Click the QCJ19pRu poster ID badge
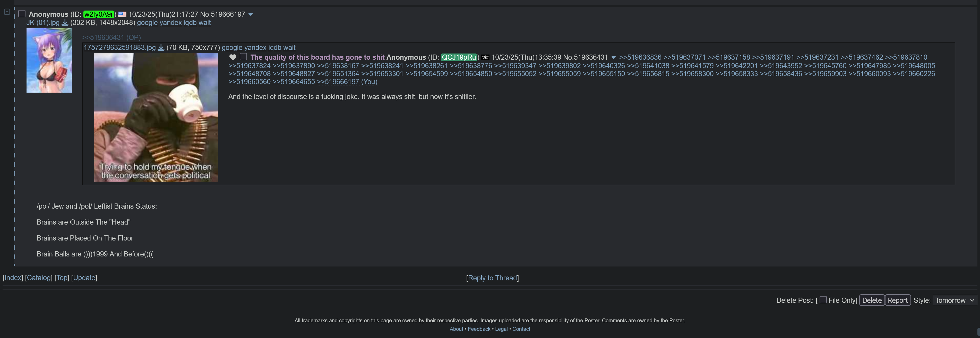Viewport: 980px width, 338px height. coord(459,57)
